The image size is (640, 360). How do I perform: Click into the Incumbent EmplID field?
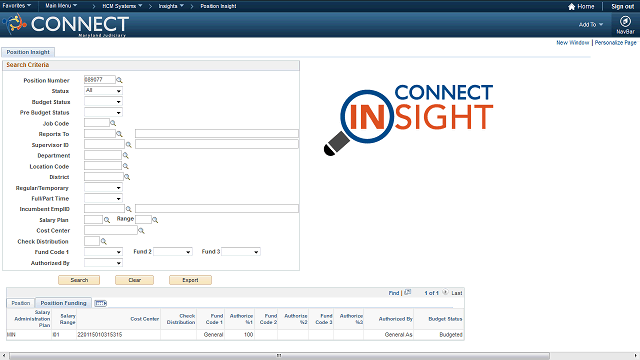pyautogui.click(x=104, y=209)
